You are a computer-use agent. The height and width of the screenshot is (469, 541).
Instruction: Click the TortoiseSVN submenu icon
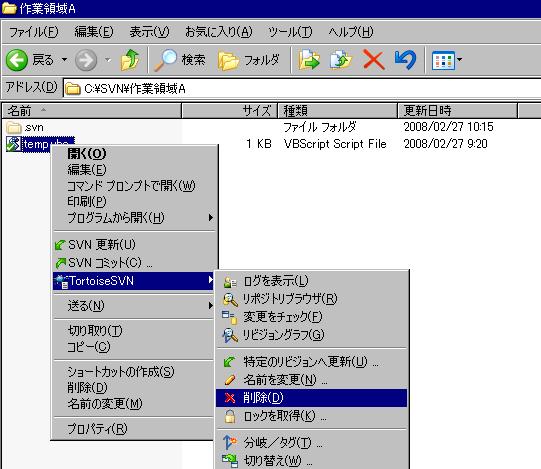point(62,281)
